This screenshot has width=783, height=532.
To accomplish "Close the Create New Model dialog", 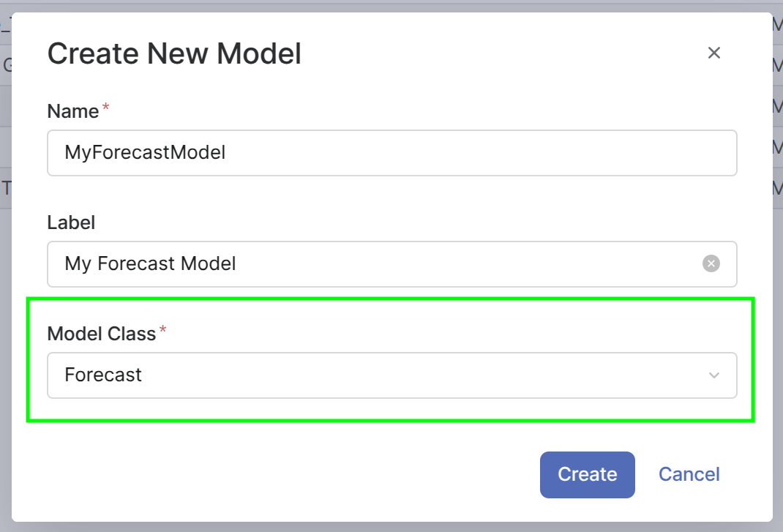I will coord(714,53).
